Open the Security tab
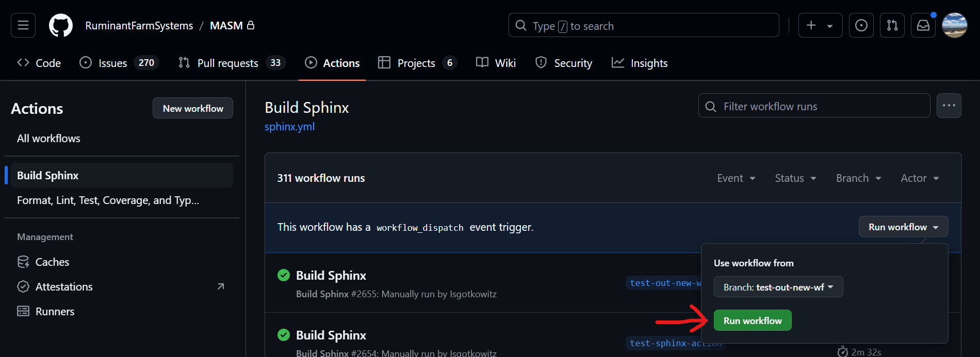The height and width of the screenshot is (357, 980). pos(564,63)
